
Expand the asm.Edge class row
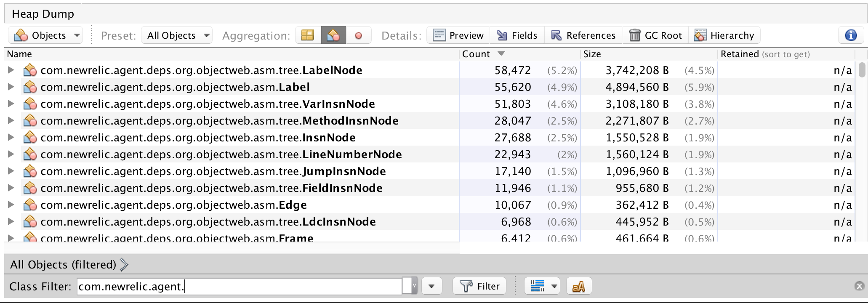pyautogui.click(x=11, y=205)
